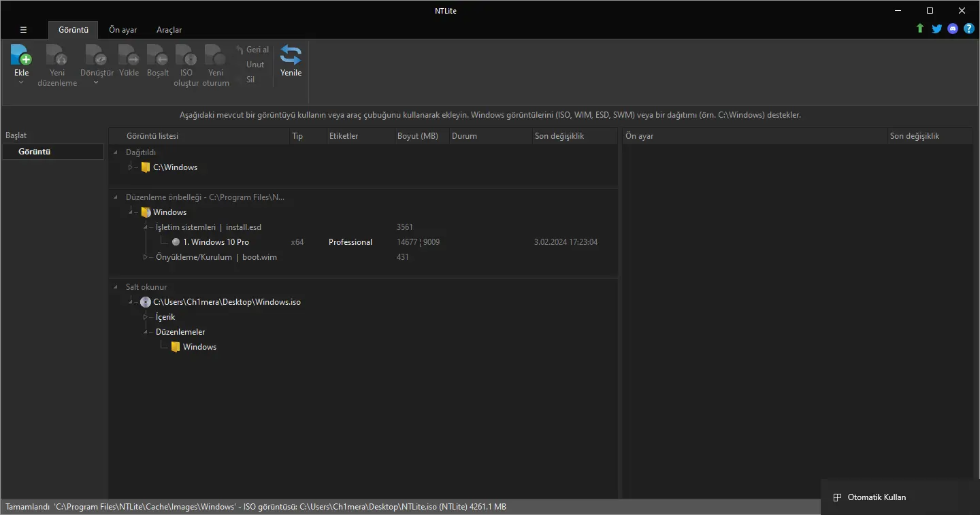Click the Yeni oturum icon

tap(216, 55)
